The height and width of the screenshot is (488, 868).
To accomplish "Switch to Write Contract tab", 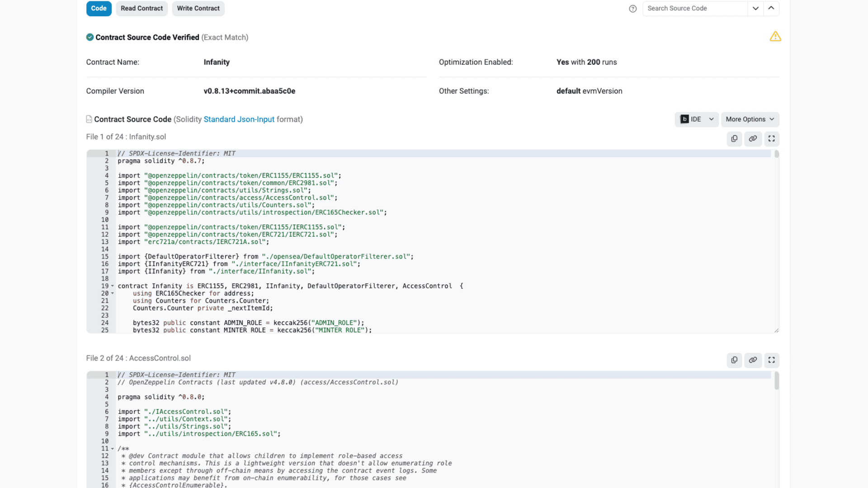I will coord(198,8).
